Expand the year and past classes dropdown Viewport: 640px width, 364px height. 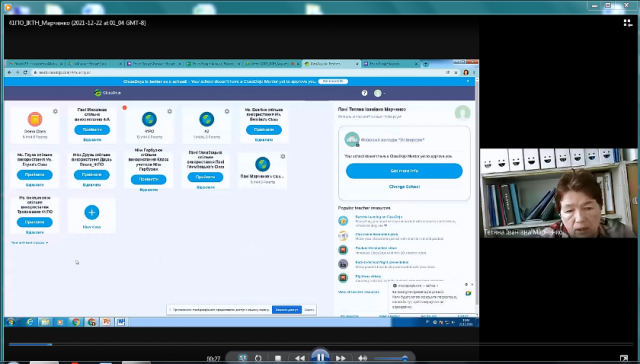coord(29,242)
